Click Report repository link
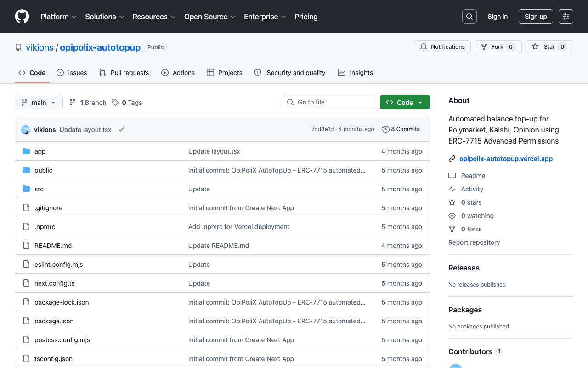This screenshot has height=368, width=588. coord(474,242)
